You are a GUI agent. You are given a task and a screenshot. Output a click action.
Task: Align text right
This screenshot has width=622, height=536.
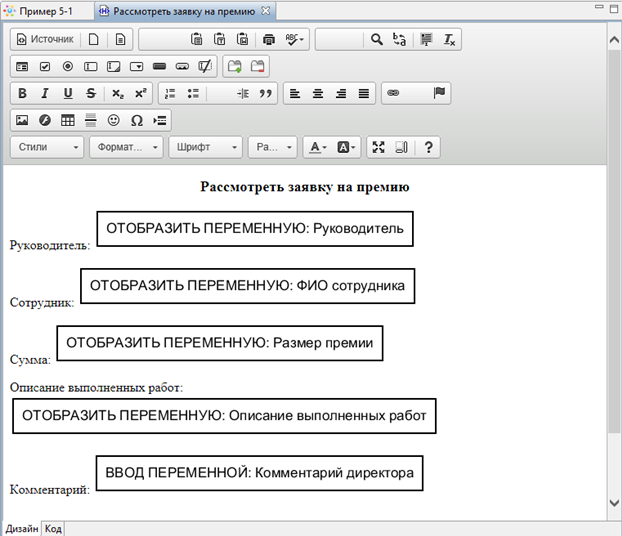341,93
